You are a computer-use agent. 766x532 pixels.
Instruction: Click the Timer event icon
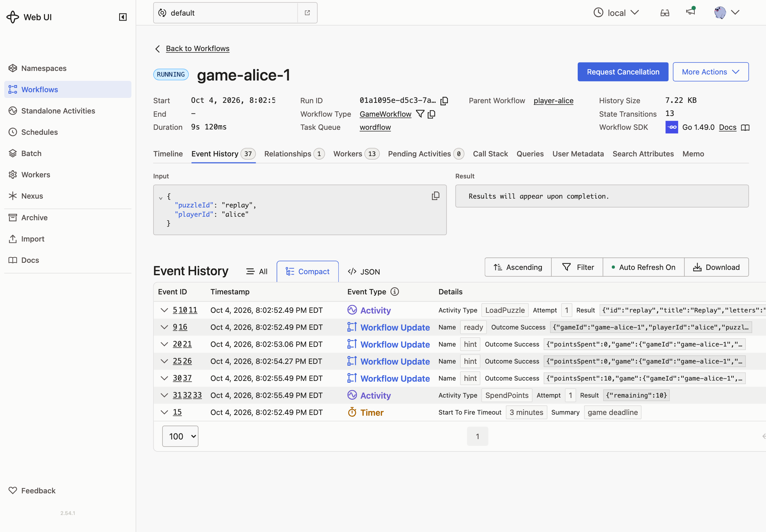point(352,412)
